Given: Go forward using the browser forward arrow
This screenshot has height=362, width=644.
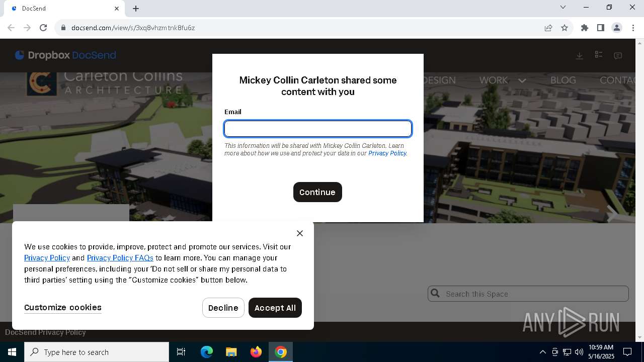Looking at the screenshot, I should (27, 28).
